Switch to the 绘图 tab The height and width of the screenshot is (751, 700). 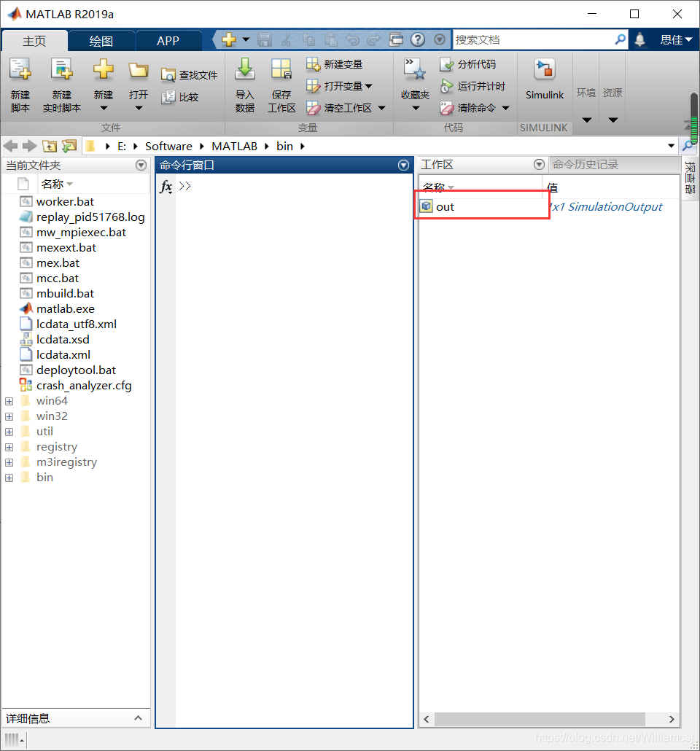(101, 41)
